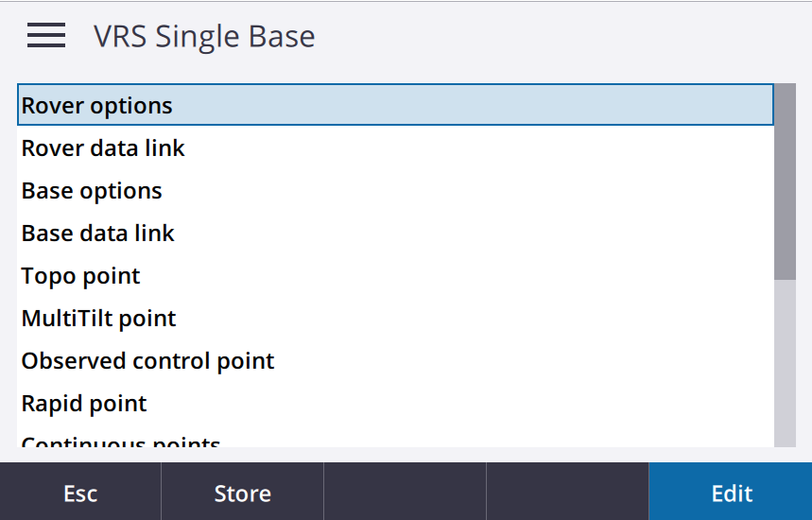Screen dimensions: 812x520
Task: Choose Observed control point
Action: tap(396, 360)
